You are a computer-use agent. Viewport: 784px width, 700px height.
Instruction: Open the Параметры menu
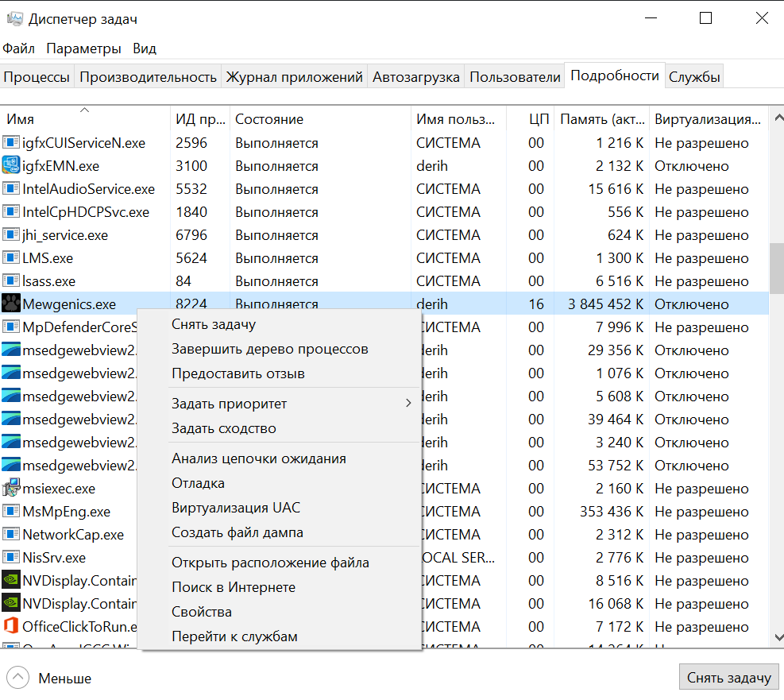(x=83, y=48)
